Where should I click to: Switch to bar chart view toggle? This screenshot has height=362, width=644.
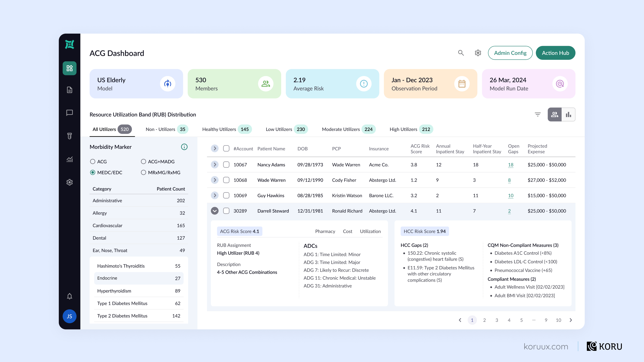point(568,114)
